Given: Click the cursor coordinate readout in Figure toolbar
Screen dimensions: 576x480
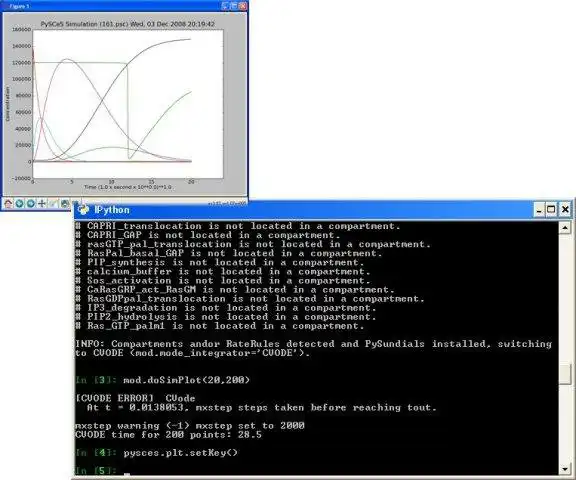Looking at the screenshot, I should click(x=227, y=203).
